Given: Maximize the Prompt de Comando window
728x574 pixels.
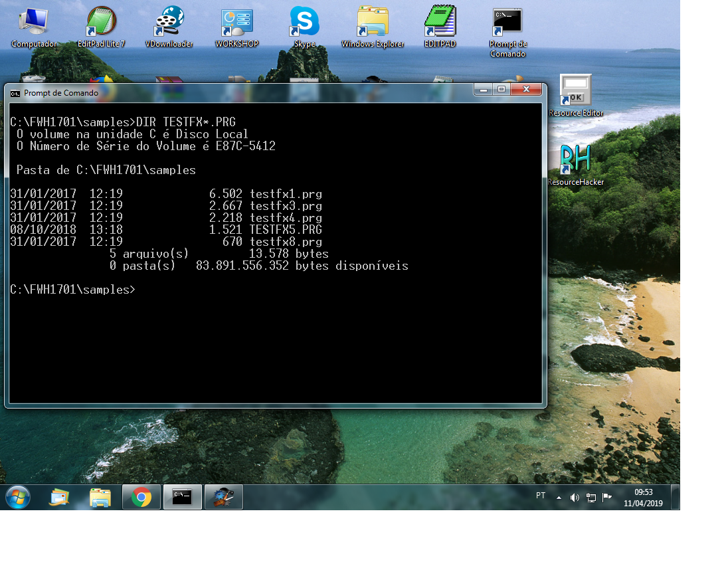Looking at the screenshot, I should click(x=501, y=90).
